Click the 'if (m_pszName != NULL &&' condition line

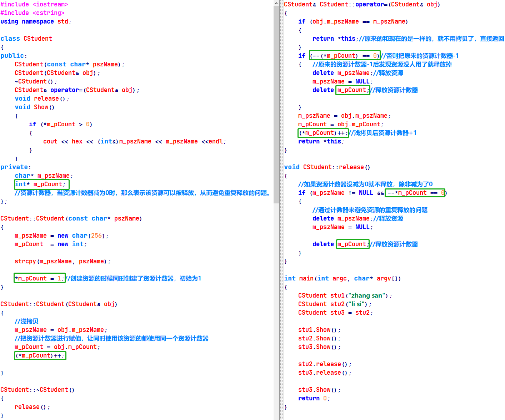[372, 193]
